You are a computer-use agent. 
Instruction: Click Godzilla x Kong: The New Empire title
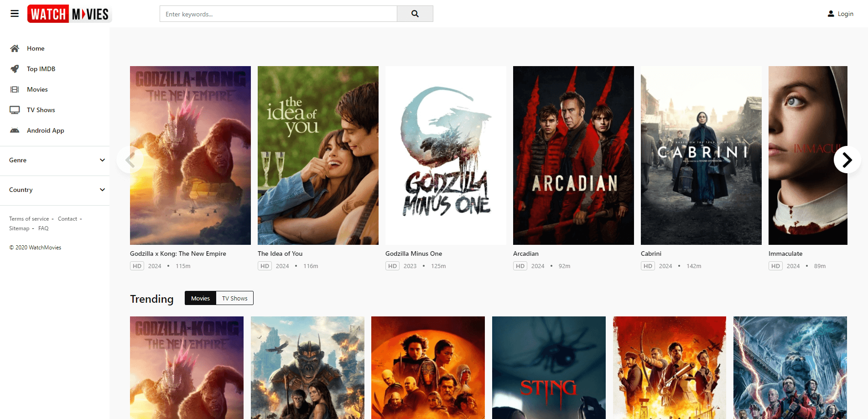pos(178,253)
